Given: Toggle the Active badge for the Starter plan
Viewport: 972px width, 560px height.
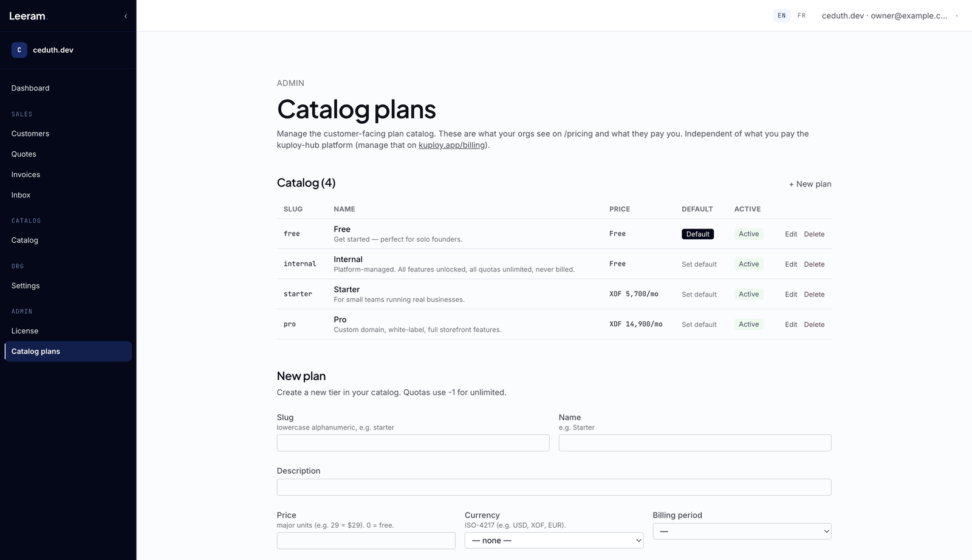Looking at the screenshot, I should (x=748, y=294).
